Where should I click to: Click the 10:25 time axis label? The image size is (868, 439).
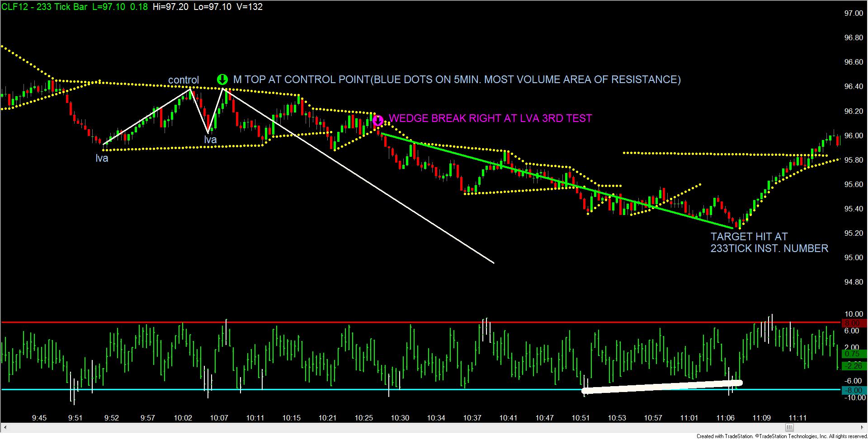point(364,418)
